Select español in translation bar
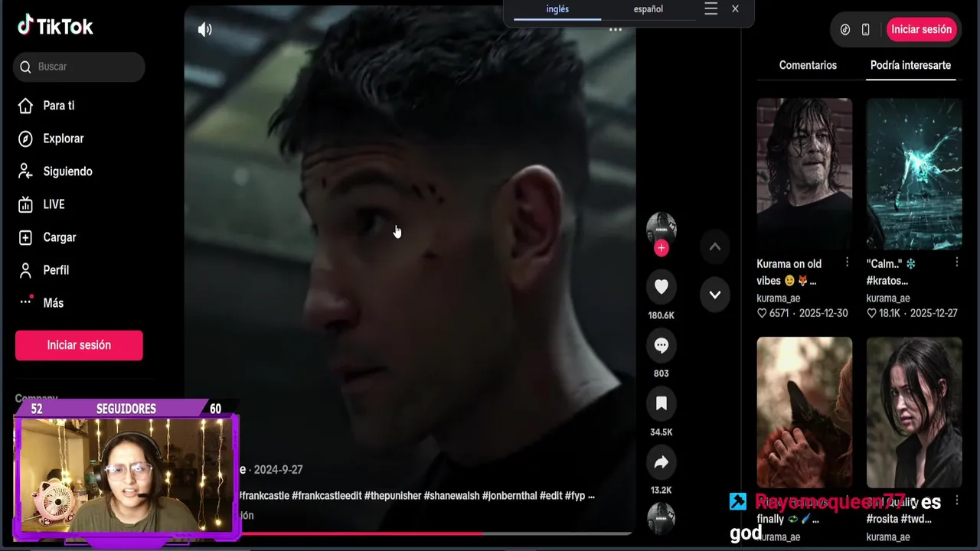Screen dimensions: 980x551 (x=648, y=9)
